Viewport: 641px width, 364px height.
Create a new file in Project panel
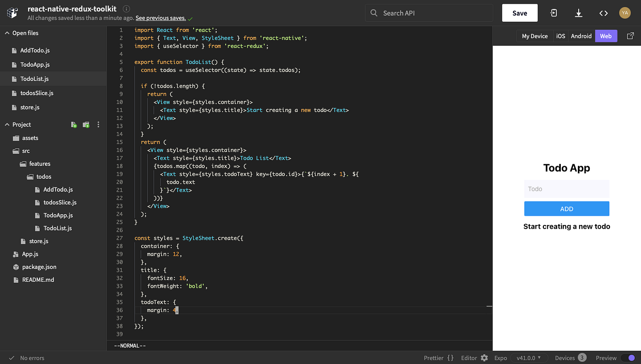coord(74,124)
